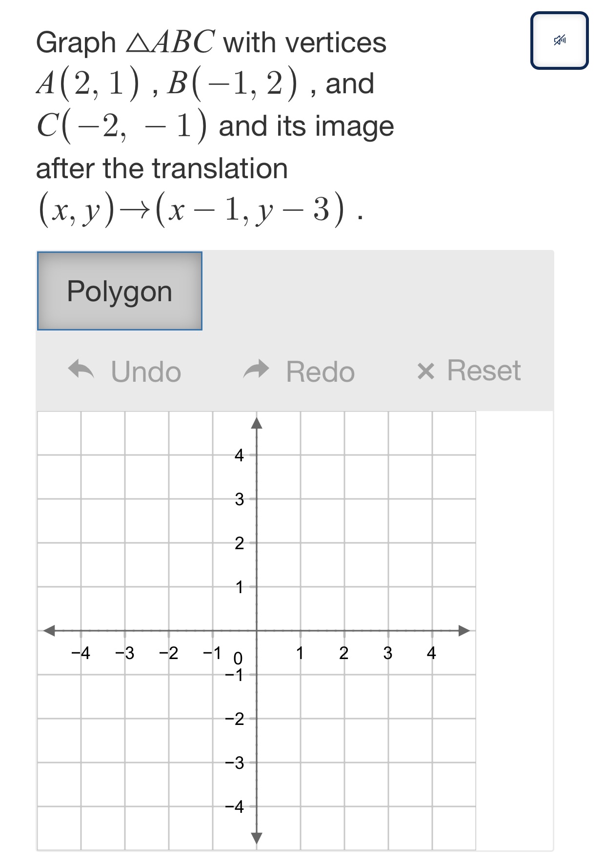The image size is (605, 868).
Task: Click the left arrowhead of the x-axis
Action: click(x=49, y=631)
